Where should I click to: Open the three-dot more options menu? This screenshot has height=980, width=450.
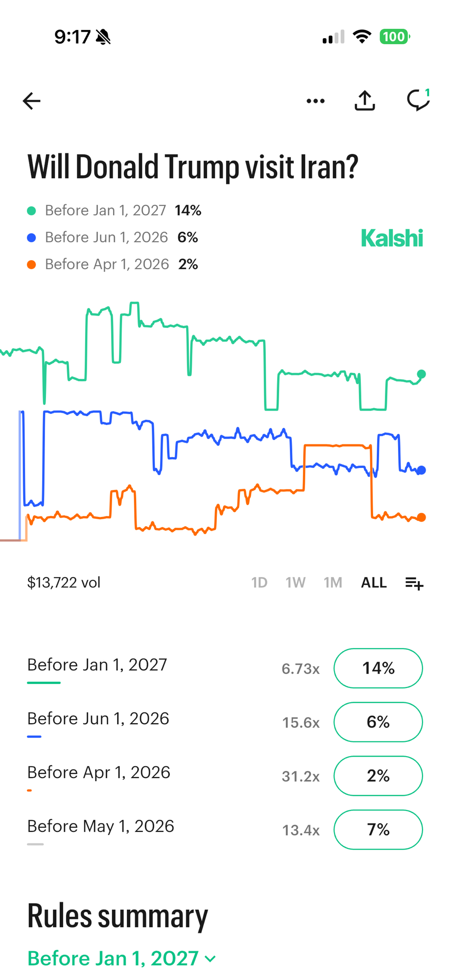[x=315, y=101]
